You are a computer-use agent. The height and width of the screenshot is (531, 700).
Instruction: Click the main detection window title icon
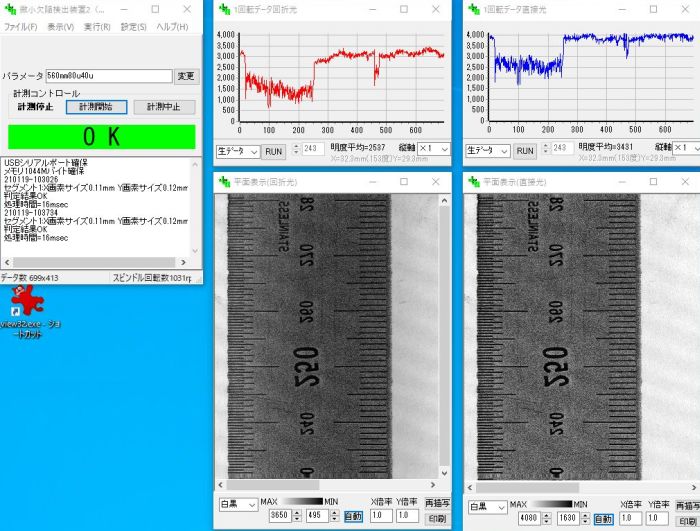pos(10,9)
